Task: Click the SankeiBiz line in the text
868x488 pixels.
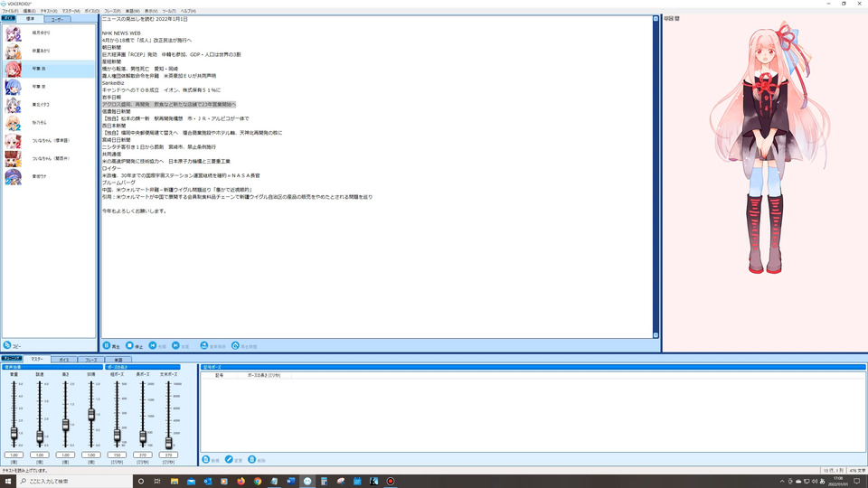Action: tap(112, 83)
